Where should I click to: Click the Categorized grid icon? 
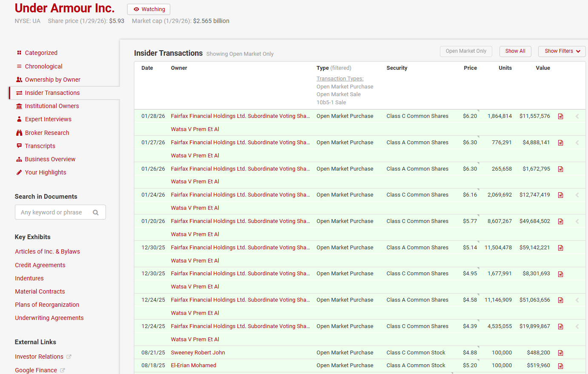tap(19, 53)
